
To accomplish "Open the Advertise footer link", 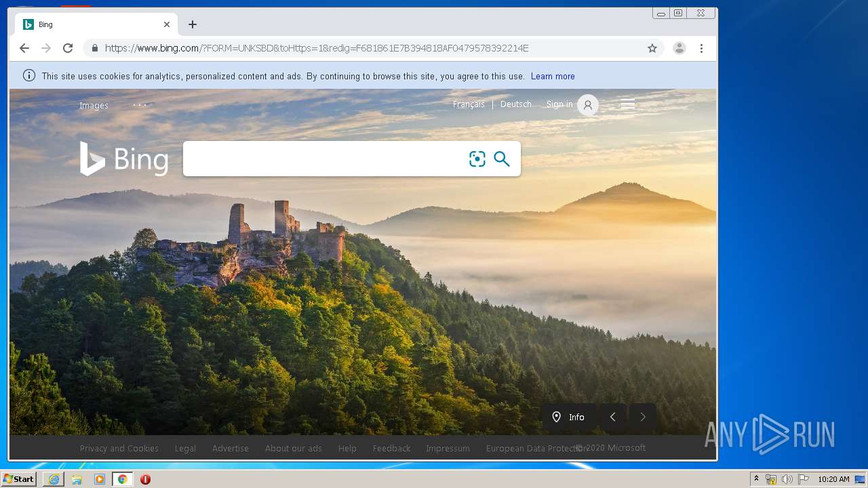I will pyautogui.click(x=231, y=448).
